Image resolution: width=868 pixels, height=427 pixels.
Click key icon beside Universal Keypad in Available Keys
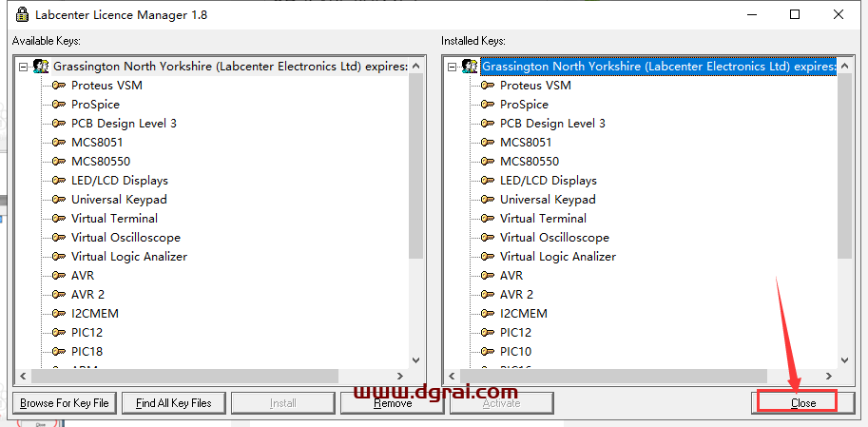(59, 200)
